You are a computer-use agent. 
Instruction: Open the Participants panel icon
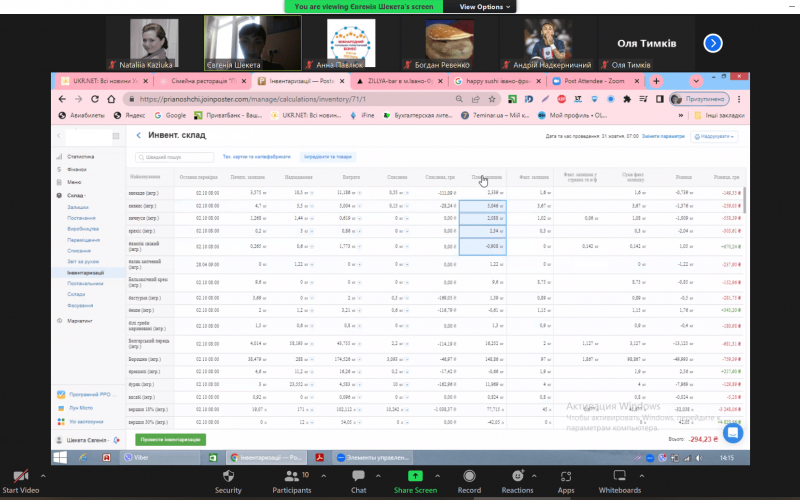[x=291, y=476]
